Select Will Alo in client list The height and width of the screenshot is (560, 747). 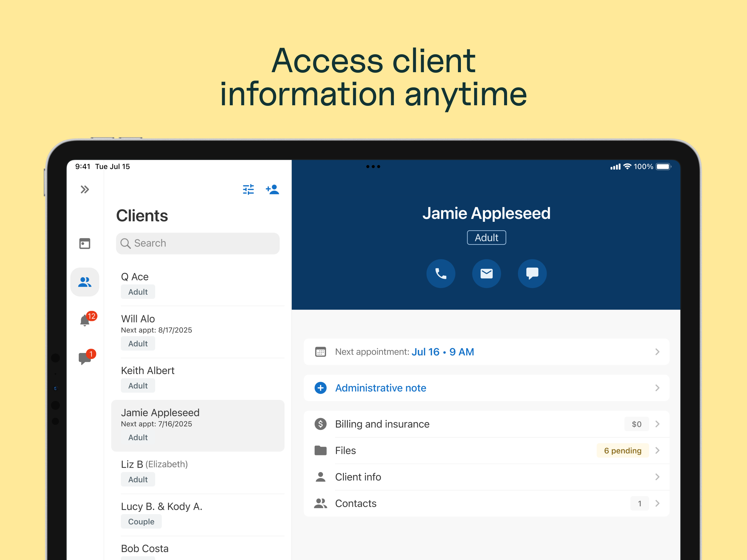pos(138,319)
